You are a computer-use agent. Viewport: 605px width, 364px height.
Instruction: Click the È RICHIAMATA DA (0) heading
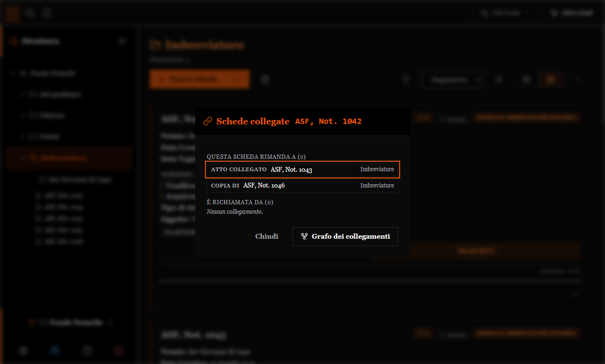[240, 202]
